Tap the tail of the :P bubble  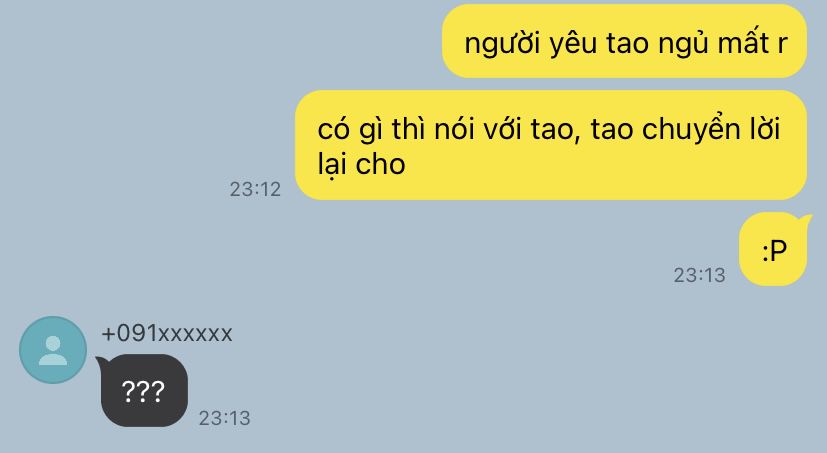(805, 220)
